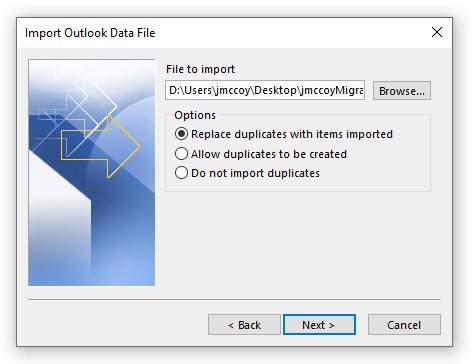Close the Import Outlook Data File dialog
Viewport: 475px width, 364px height.
[437, 32]
